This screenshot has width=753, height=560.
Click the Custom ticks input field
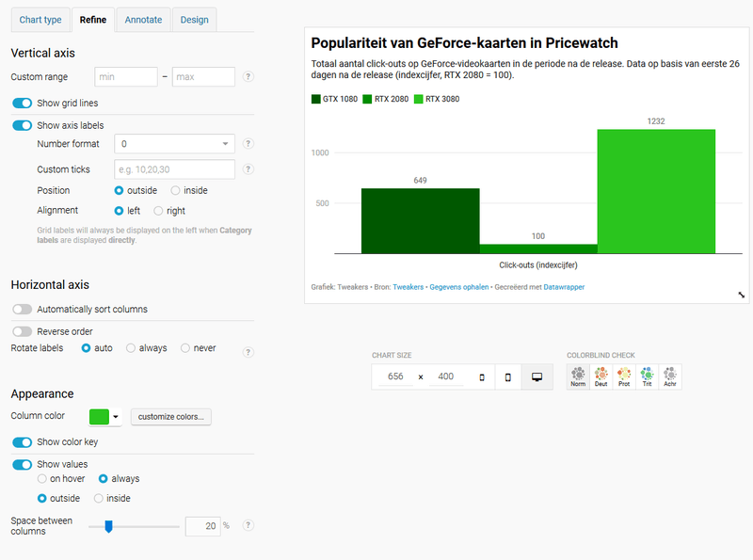174,169
